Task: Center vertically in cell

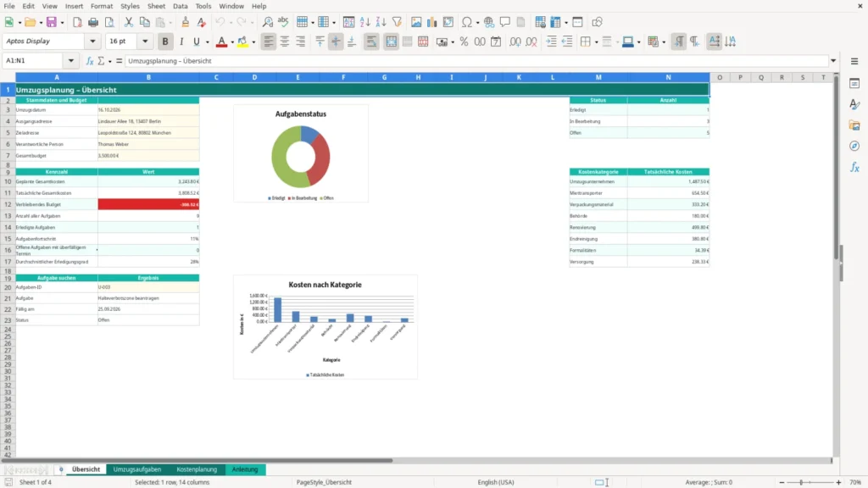Action: tap(336, 42)
